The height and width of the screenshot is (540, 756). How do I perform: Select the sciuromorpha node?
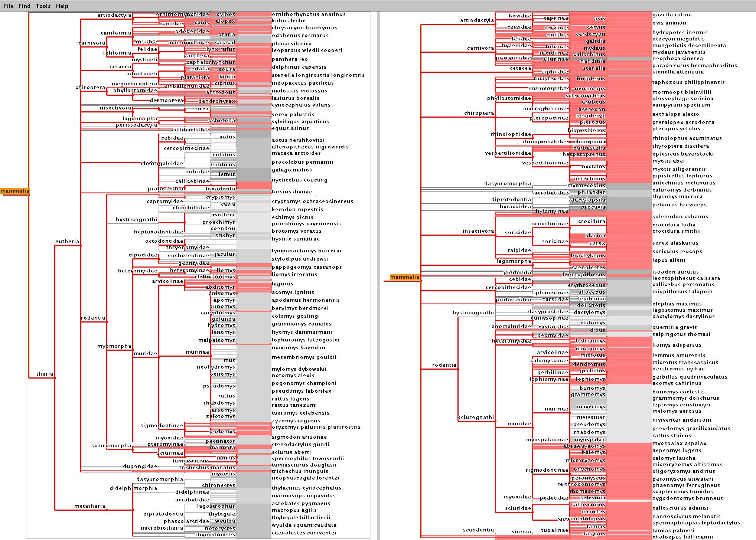point(111,445)
